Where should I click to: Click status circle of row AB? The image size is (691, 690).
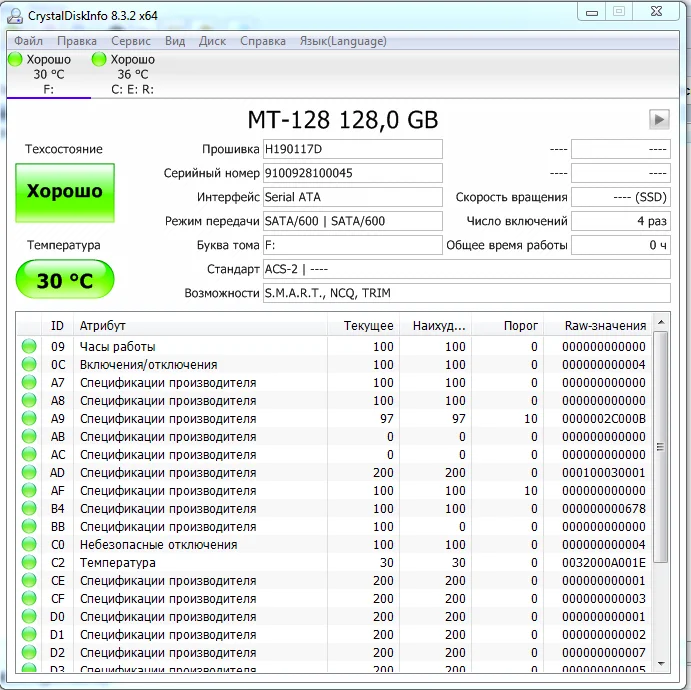coord(29,437)
